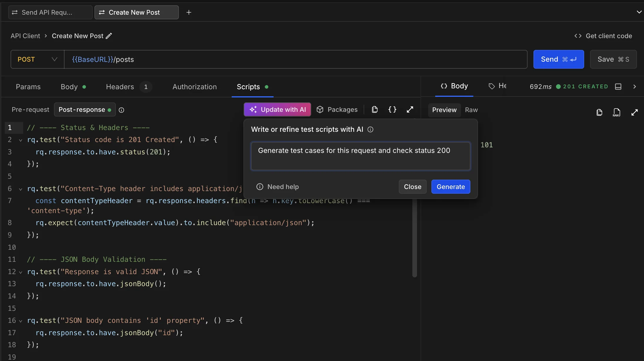Click the pencil icon to rename Create New Post

[109, 36]
